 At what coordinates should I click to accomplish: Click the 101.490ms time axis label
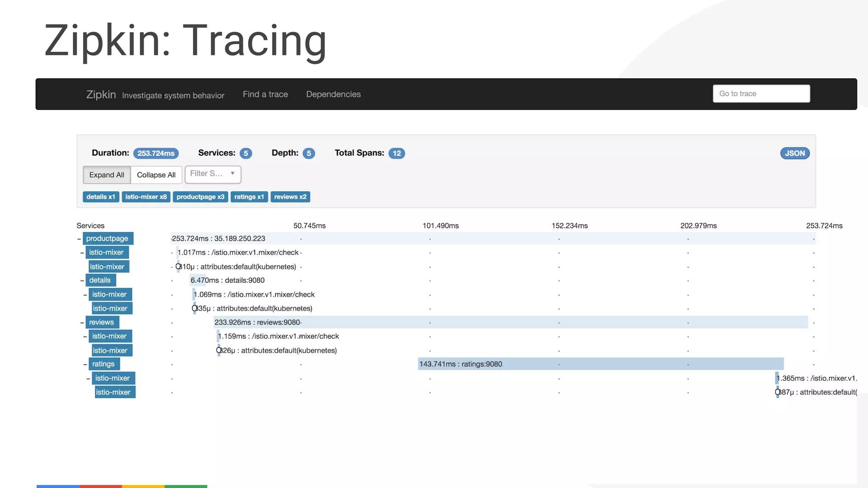click(x=440, y=226)
